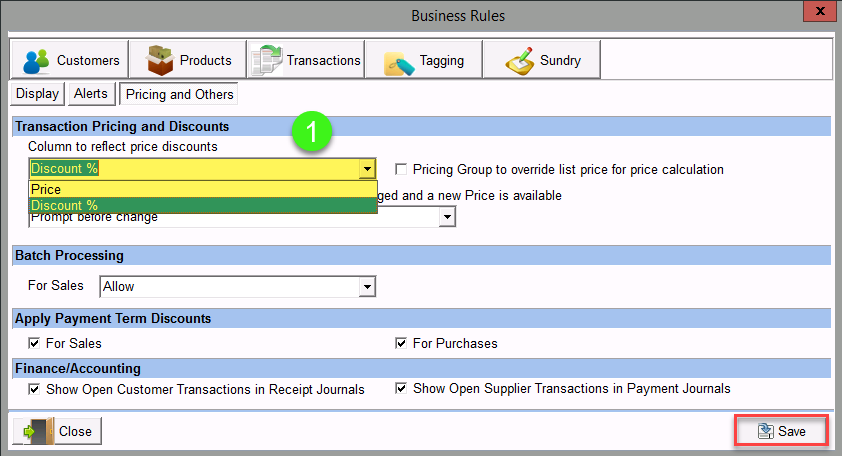The image size is (842, 456).
Task: Click the Save disk icon
Action: point(765,431)
